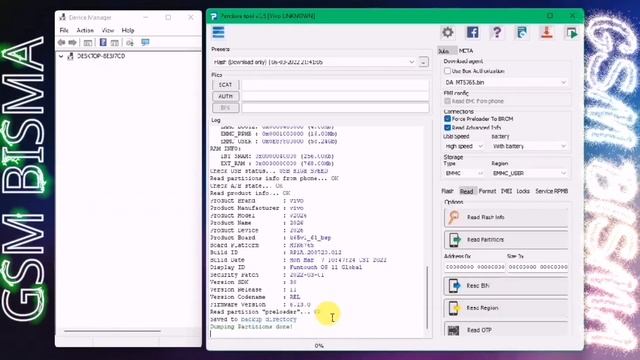Switch to the META tab
The height and width of the screenshot is (360, 640).
click(x=466, y=51)
